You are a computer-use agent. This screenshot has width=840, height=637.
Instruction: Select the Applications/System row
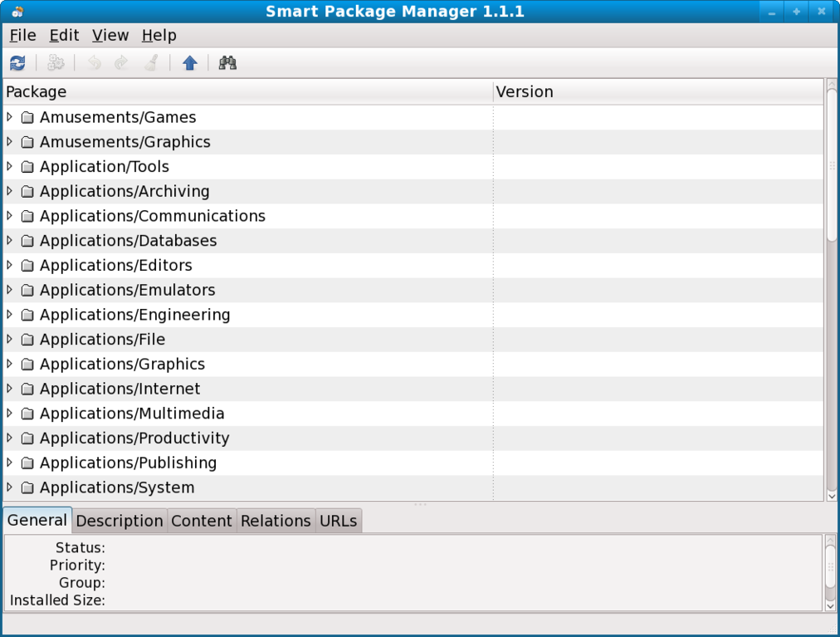tap(117, 488)
